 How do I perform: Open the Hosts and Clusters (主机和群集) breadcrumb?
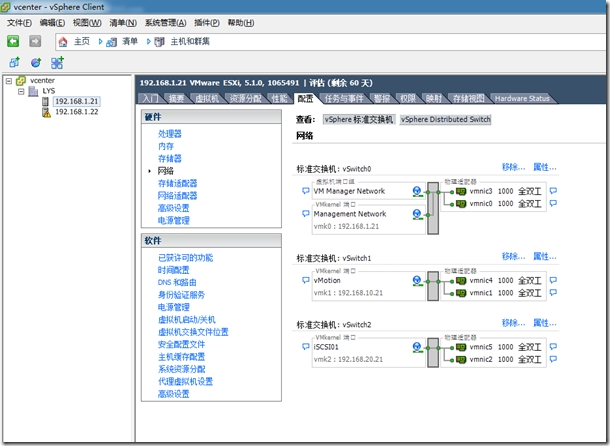190,41
